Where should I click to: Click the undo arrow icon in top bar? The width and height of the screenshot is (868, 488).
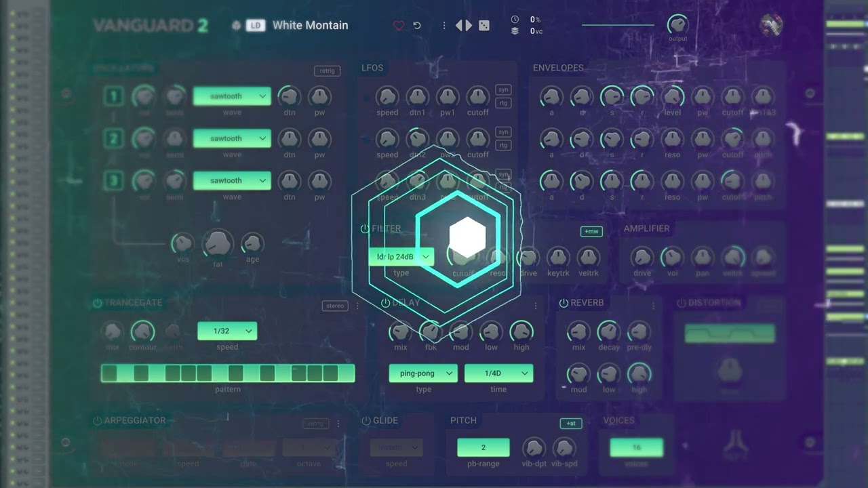click(x=417, y=26)
